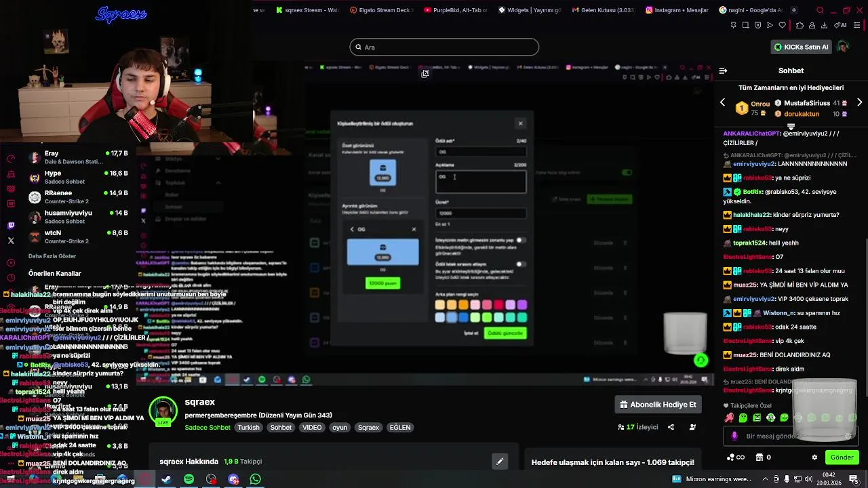
Task: Click the edit pencil in sqraex Hakkında
Action: (500, 462)
